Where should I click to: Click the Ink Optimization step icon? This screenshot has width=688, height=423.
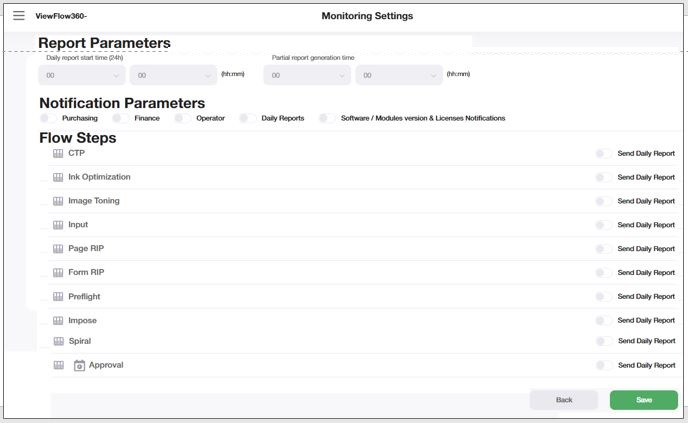tap(58, 177)
